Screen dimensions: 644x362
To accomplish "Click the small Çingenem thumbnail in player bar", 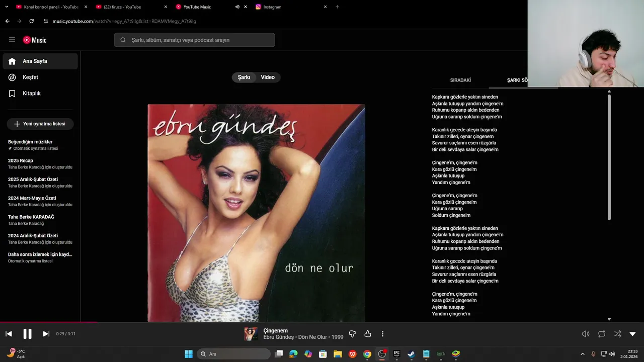I will pyautogui.click(x=251, y=334).
